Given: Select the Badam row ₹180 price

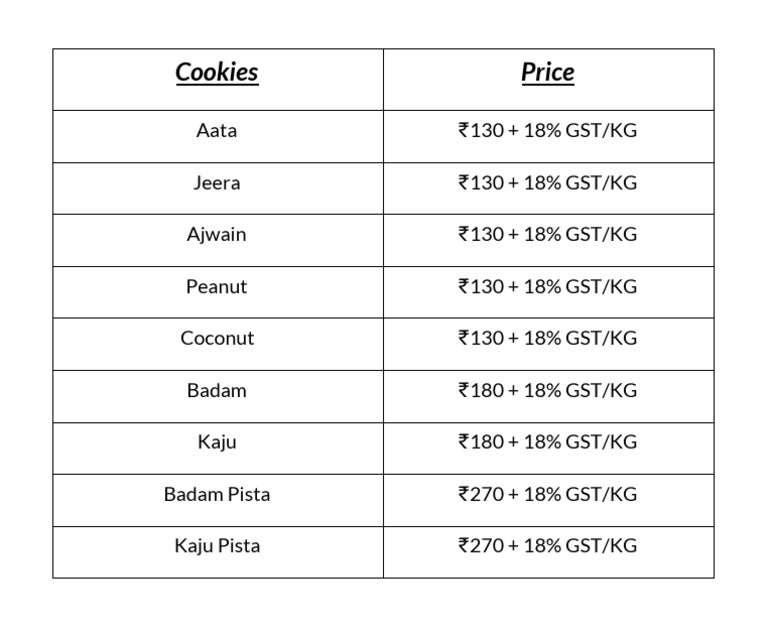Looking at the screenshot, I should [547, 391].
